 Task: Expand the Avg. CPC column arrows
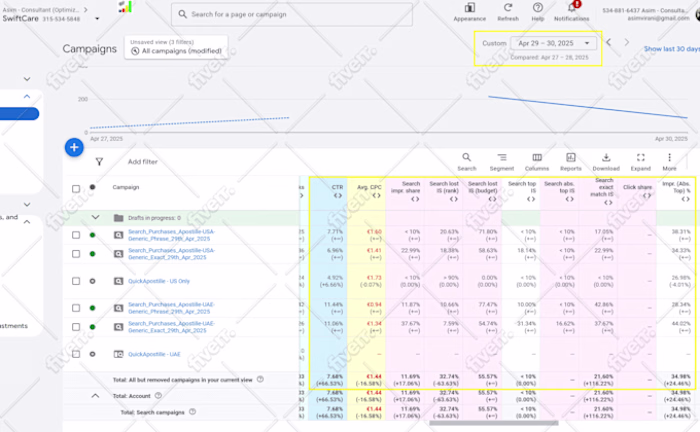[x=376, y=195]
